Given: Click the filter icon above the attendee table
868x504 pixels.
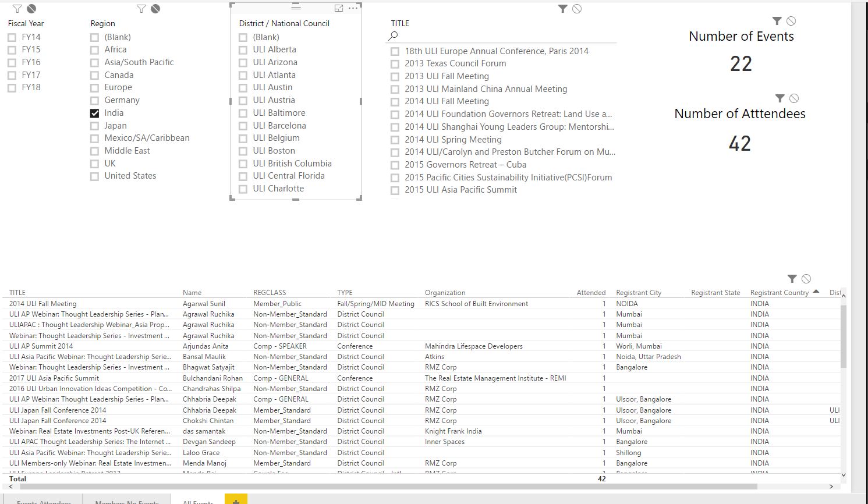Looking at the screenshot, I should (x=792, y=279).
